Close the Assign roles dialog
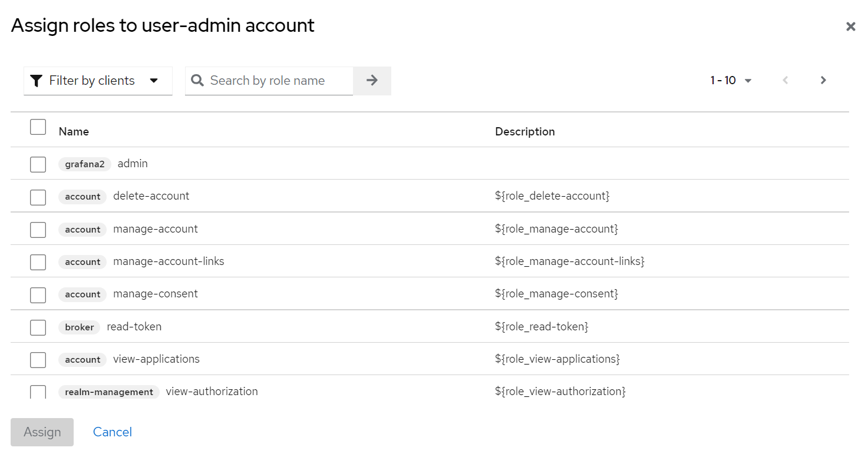 (850, 26)
